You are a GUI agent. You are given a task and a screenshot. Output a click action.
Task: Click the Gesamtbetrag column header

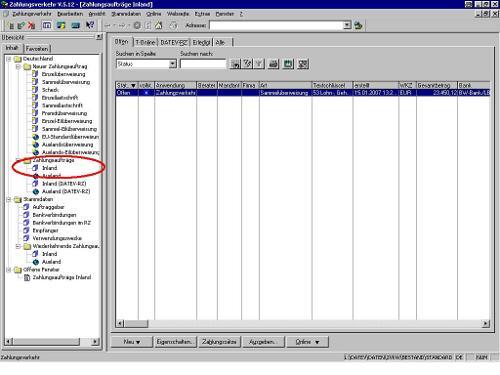pyautogui.click(x=437, y=85)
